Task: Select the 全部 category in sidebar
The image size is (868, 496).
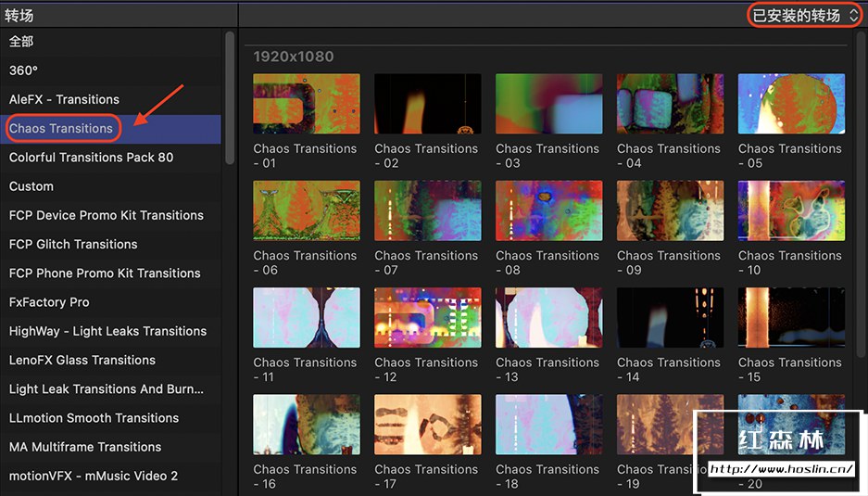Action: (21, 42)
